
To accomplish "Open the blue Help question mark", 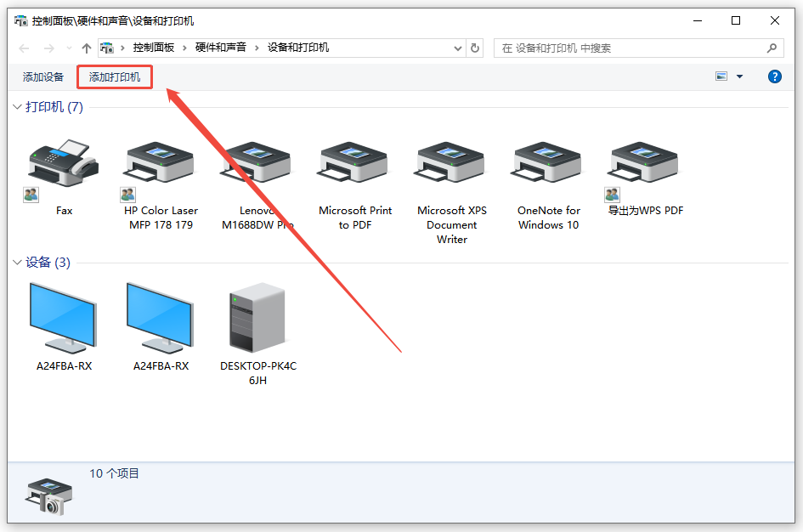I will click(775, 76).
